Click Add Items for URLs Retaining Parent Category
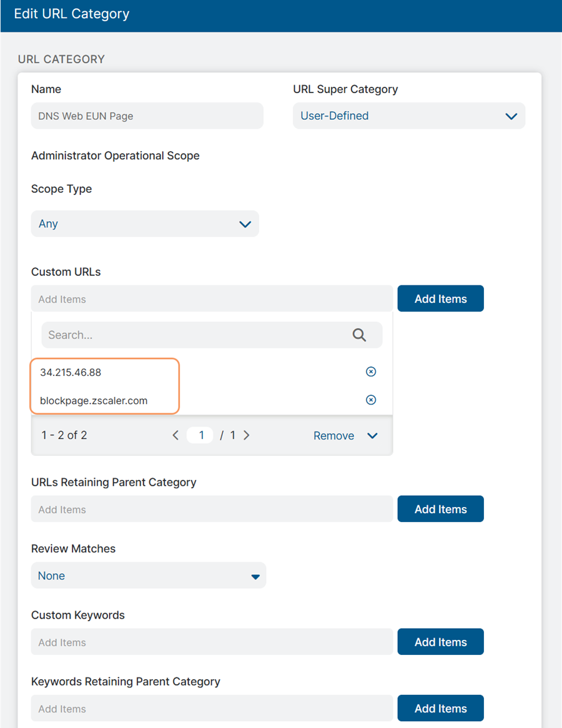Viewport: 562px width, 728px height. (x=440, y=509)
